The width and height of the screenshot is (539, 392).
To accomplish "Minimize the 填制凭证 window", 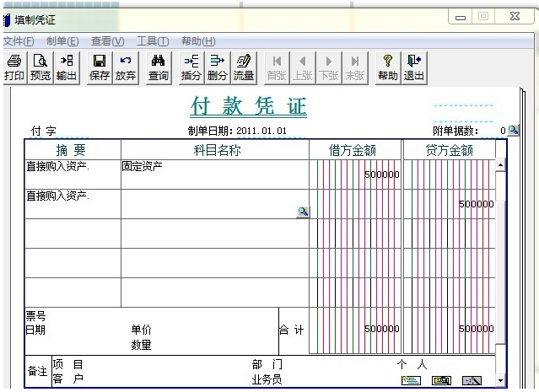I will [x=461, y=17].
